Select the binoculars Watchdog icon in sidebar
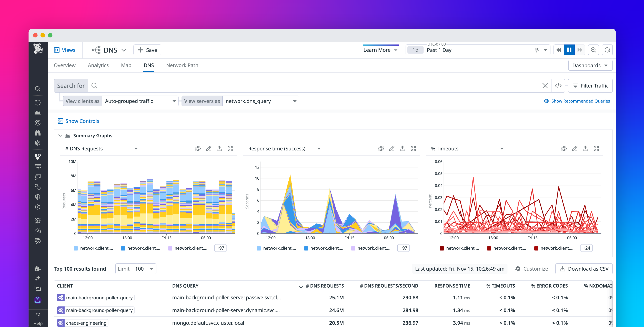 click(38, 132)
